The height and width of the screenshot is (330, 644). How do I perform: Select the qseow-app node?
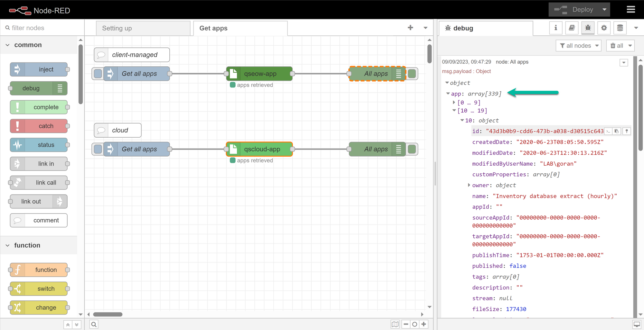click(260, 74)
